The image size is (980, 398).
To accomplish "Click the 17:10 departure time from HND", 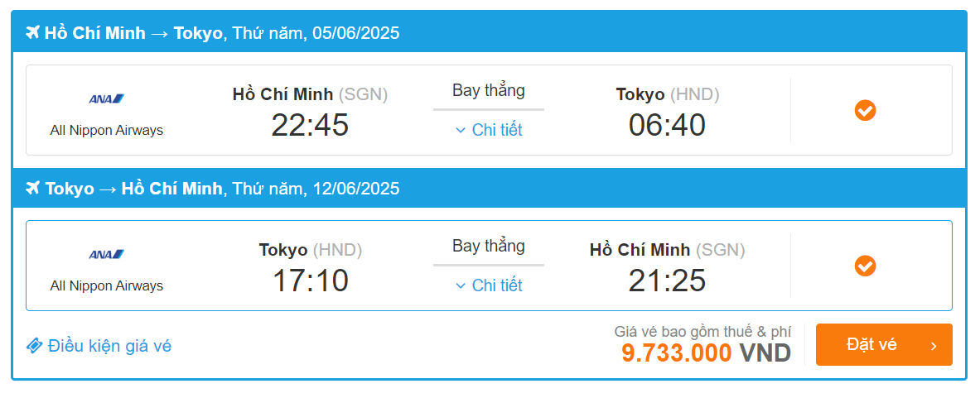I will [310, 281].
